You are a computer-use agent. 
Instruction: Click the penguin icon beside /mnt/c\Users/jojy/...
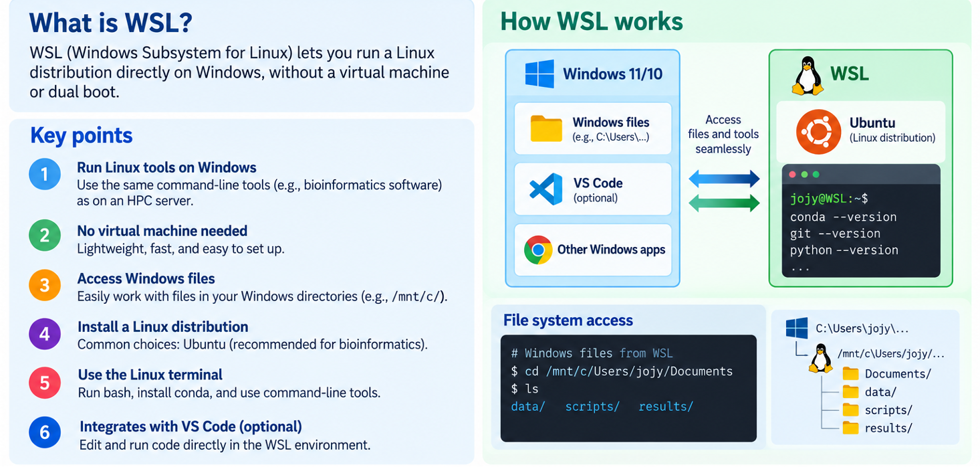820,358
